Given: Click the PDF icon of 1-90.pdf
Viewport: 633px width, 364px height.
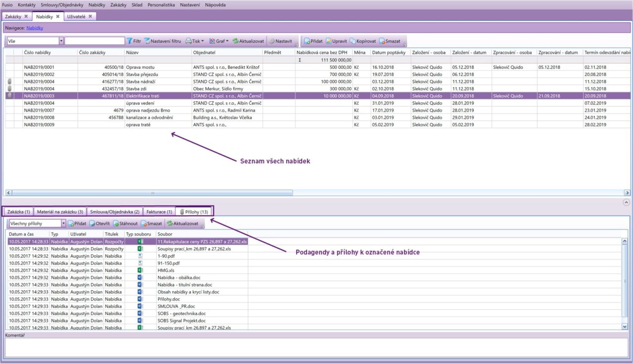Looking at the screenshot, I should [139, 256].
